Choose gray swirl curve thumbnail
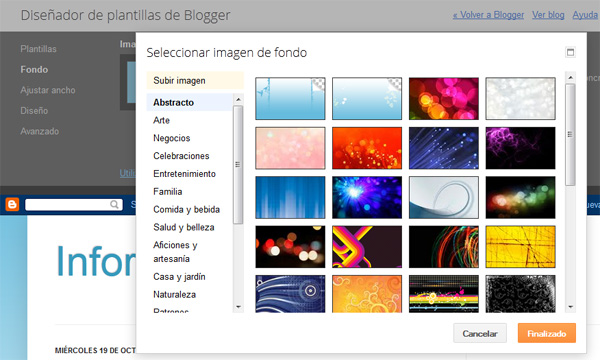This screenshot has height=360, width=600. [x=443, y=197]
